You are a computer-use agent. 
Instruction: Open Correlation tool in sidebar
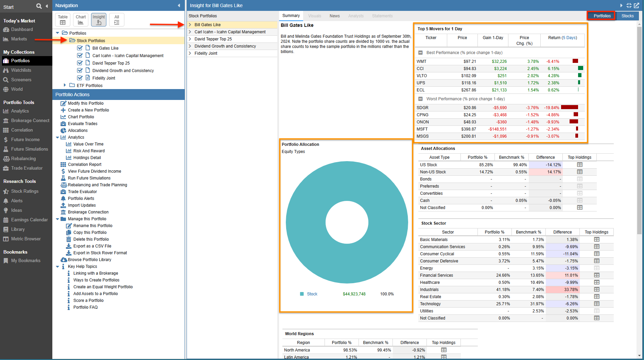tap(22, 130)
